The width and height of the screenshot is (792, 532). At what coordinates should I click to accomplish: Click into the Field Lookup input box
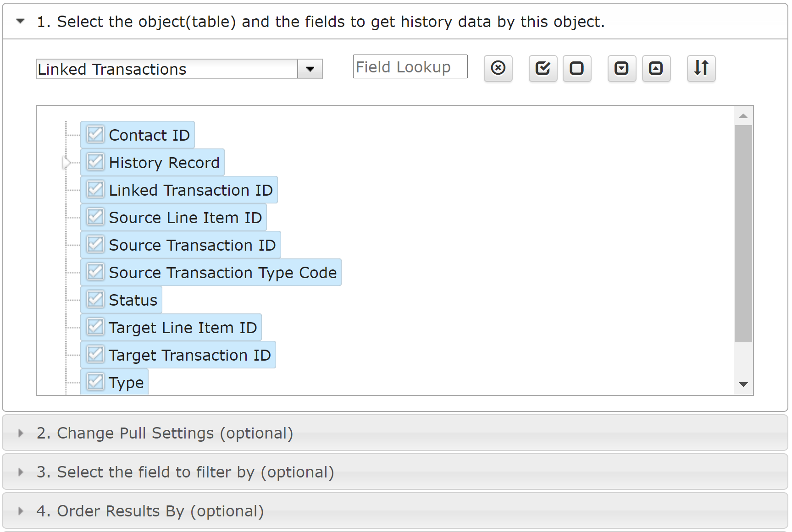[410, 67]
